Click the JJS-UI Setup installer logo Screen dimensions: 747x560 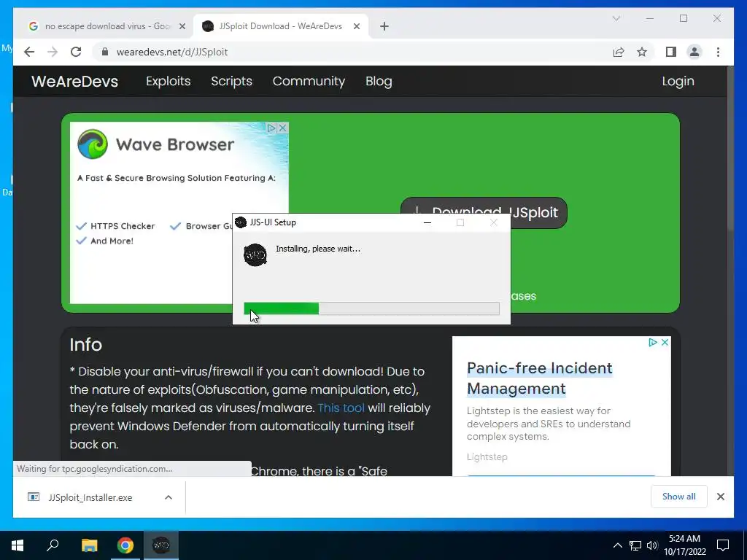point(255,255)
